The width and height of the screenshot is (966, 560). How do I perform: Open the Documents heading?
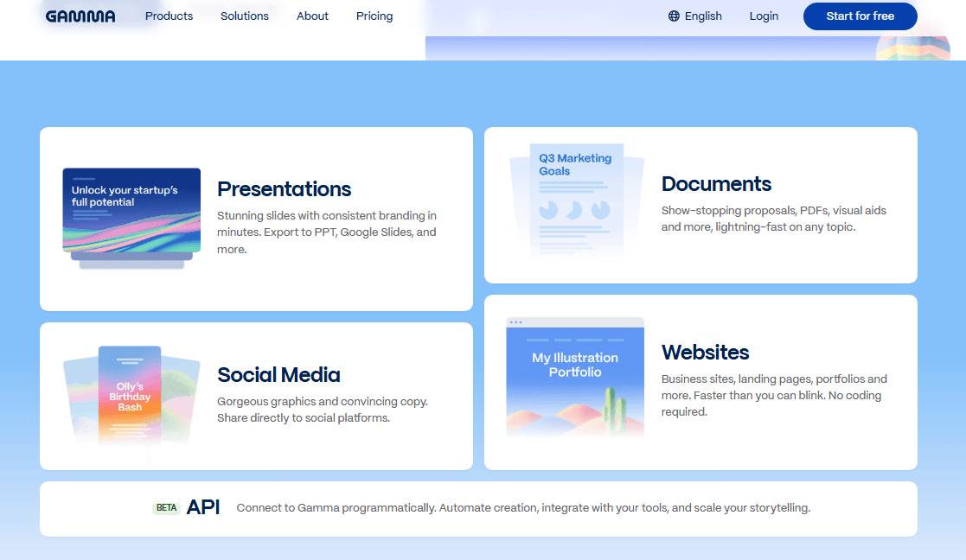716,184
